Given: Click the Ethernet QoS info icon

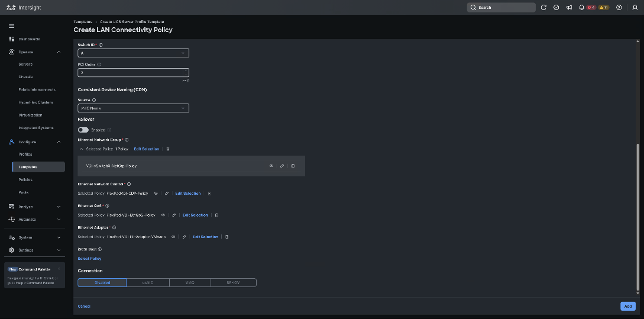Looking at the screenshot, I should tap(107, 205).
